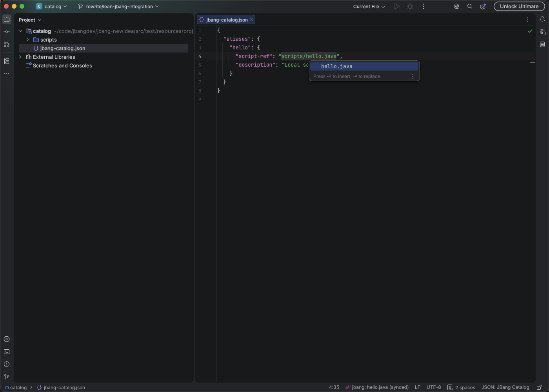Image resolution: width=549 pixels, height=392 pixels.
Task: Click the green change marker in error stripe
Action: click(x=533, y=62)
